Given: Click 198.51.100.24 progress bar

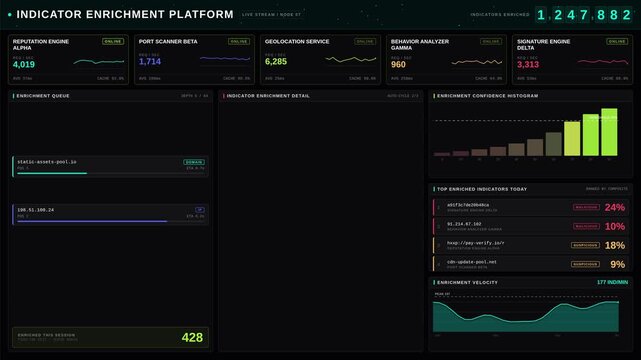Looking at the screenshot, I should coord(110,221).
